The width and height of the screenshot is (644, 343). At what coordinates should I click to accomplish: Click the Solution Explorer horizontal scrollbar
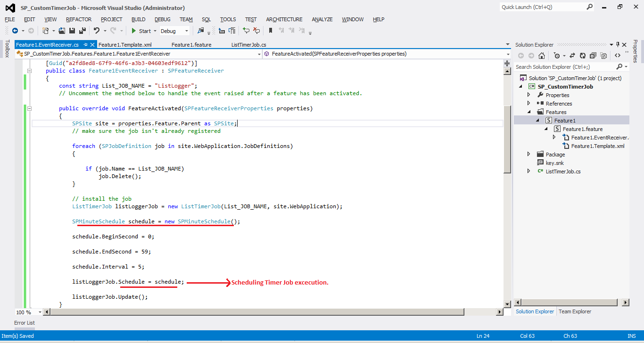(x=571, y=302)
